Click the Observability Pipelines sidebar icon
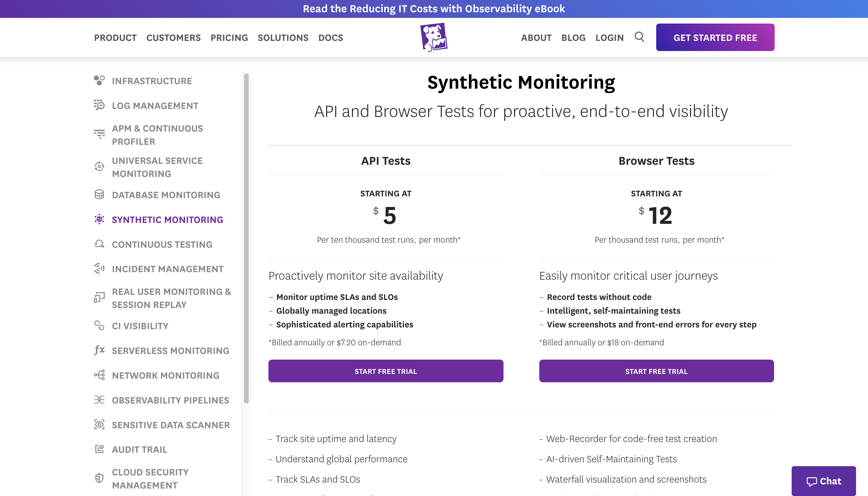This screenshot has height=496, width=868. pyautogui.click(x=98, y=399)
